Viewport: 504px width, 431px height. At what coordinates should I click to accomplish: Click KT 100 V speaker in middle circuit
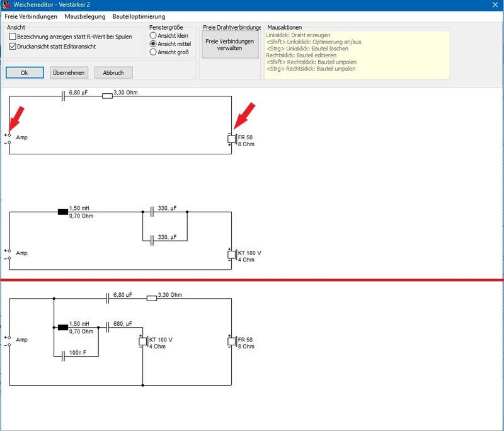pos(232,255)
